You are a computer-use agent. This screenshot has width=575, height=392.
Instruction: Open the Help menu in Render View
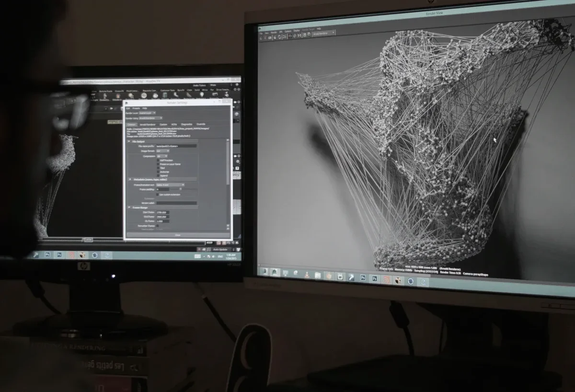319,28
